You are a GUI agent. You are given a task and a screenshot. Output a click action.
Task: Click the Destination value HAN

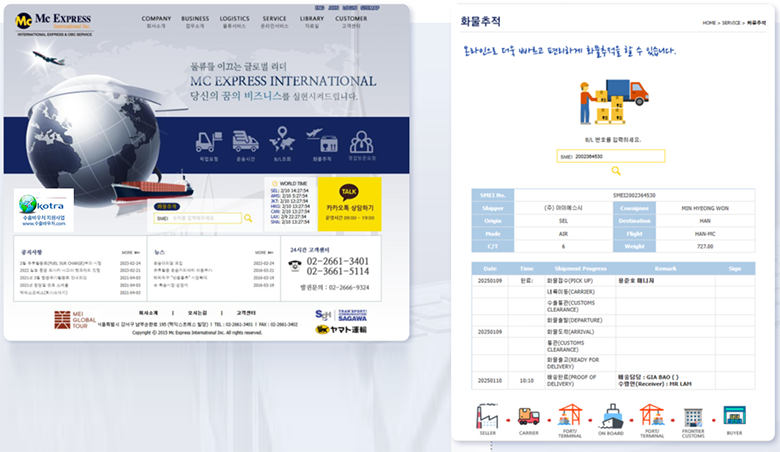(x=705, y=221)
